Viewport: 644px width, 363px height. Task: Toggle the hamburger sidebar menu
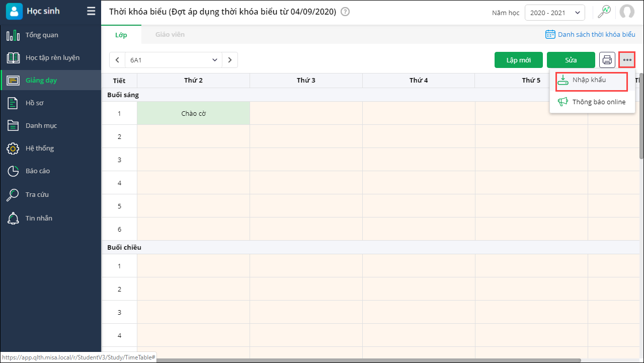(91, 11)
